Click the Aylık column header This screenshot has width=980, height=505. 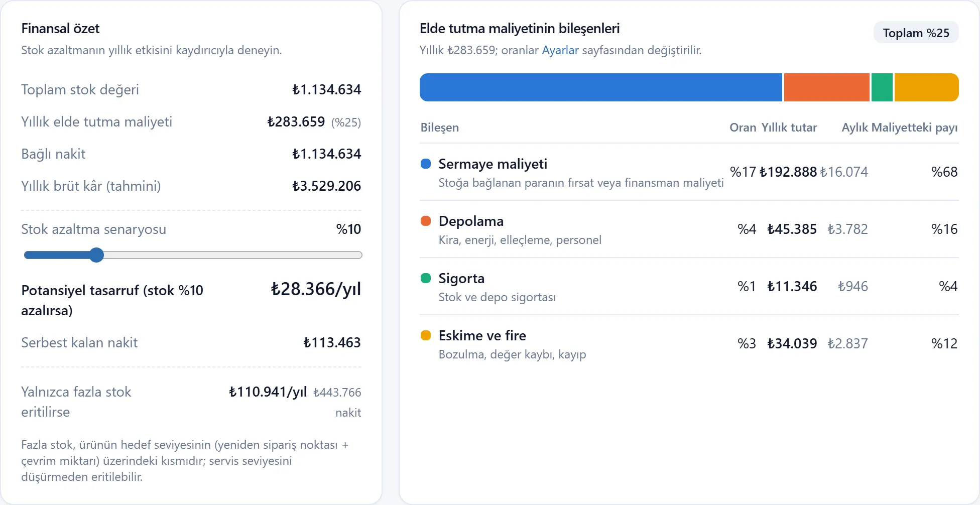click(855, 128)
